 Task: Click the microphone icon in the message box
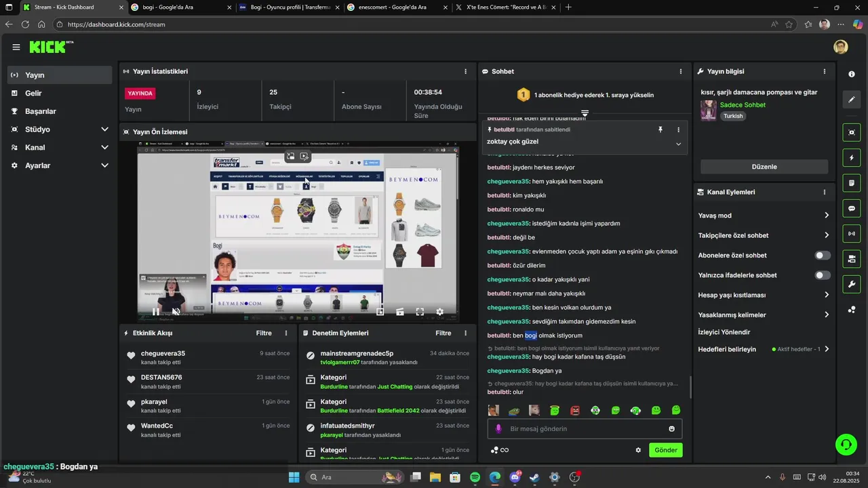click(x=498, y=429)
